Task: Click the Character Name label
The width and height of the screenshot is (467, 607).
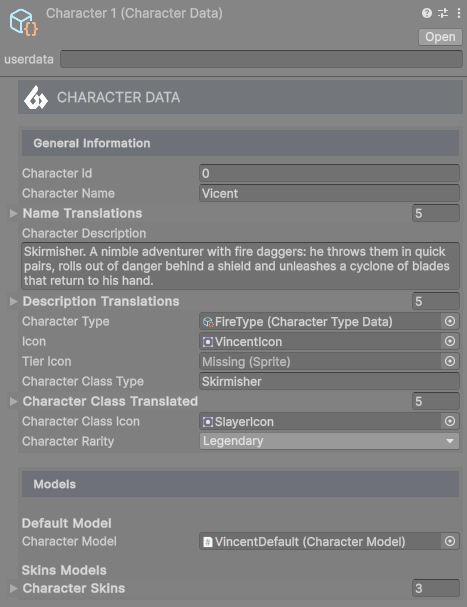Action: pos(68,193)
